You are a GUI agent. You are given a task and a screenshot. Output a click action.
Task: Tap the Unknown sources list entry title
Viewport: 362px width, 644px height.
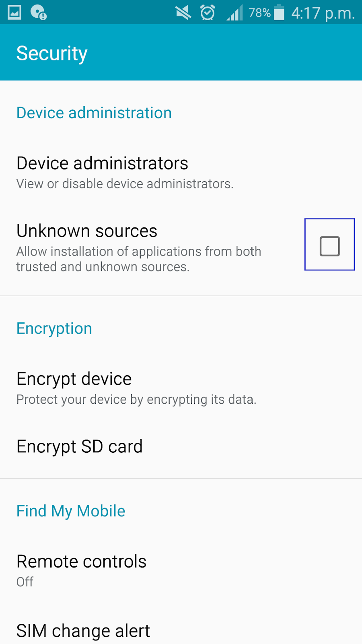87,231
